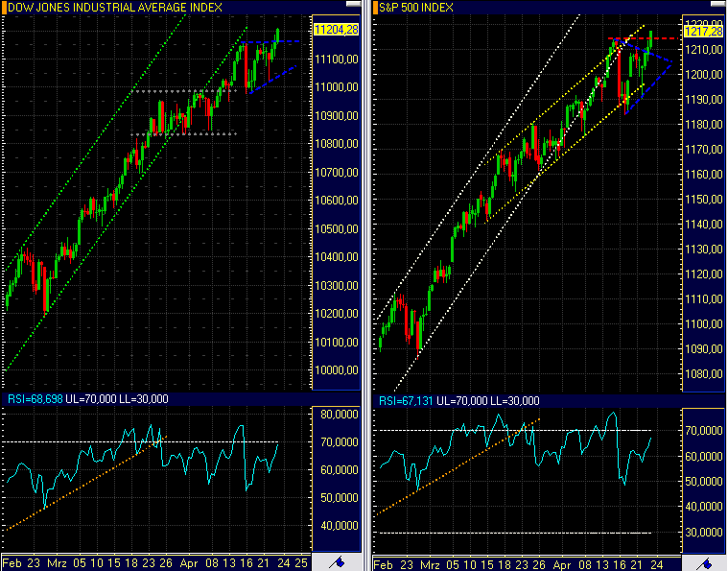
Task: Click the RSI=68,698 indicator label
Action: (35, 399)
